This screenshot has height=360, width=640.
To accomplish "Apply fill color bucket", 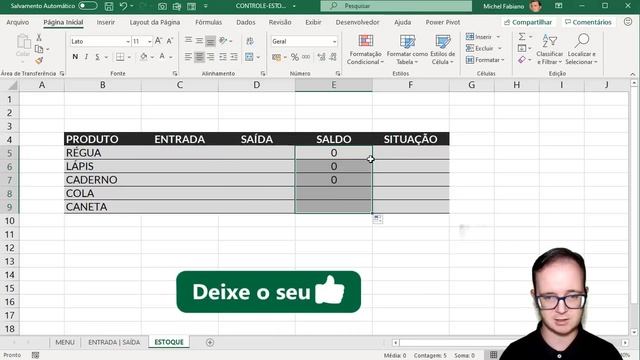I will click(144, 57).
